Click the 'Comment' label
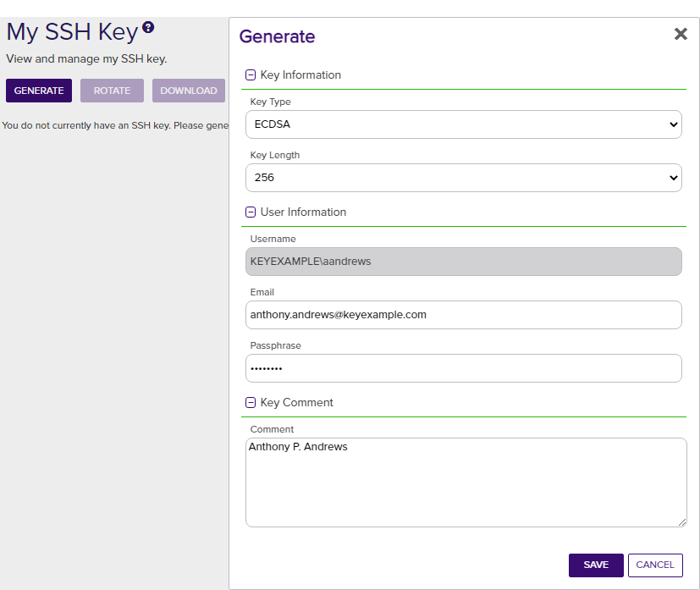 272,429
